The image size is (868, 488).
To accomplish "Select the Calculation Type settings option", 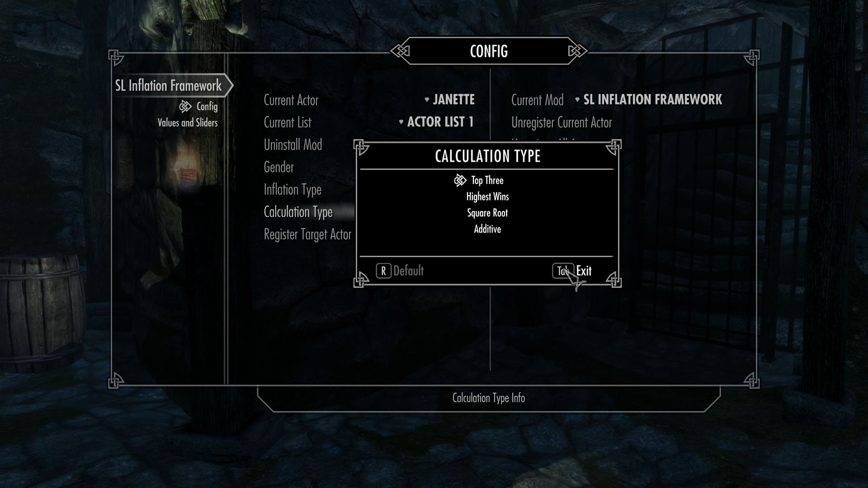I will coord(298,212).
